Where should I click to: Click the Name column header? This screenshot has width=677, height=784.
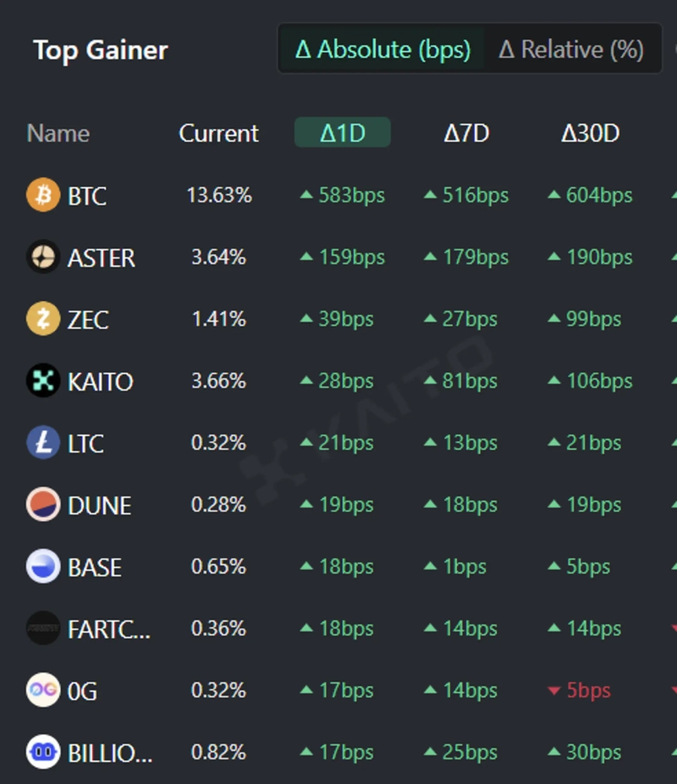[x=58, y=133]
